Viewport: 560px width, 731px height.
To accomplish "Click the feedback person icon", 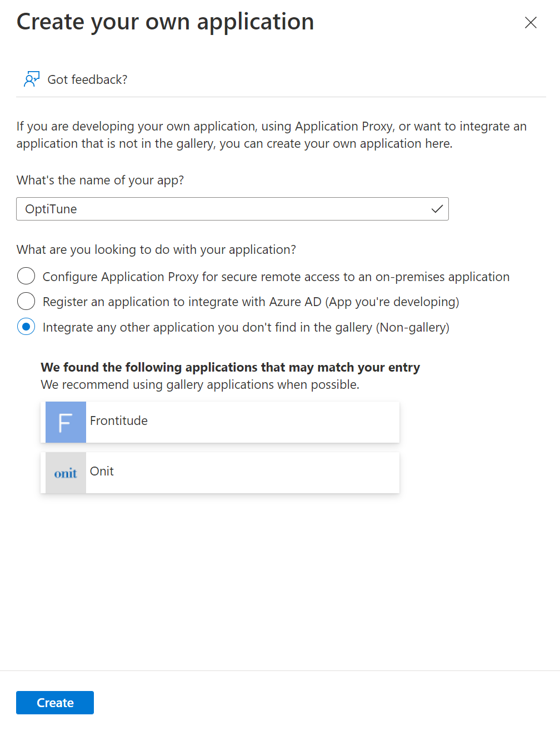I will [x=32, y=79].
